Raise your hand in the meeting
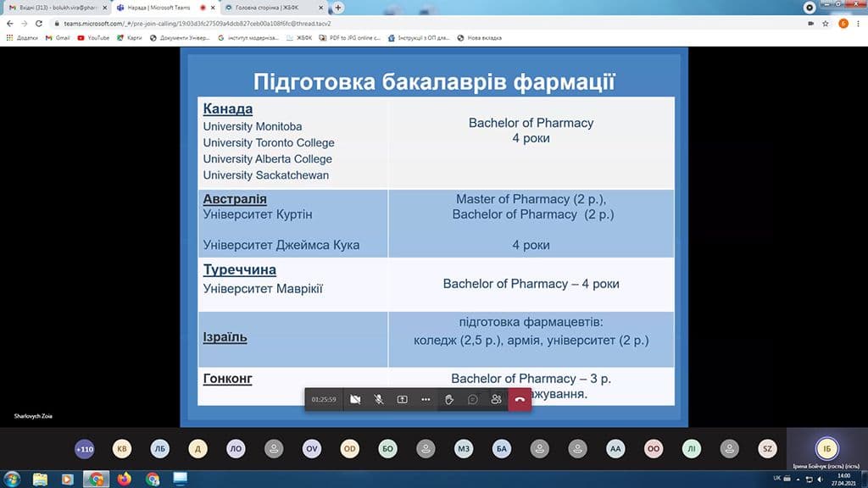 (449, 400)
